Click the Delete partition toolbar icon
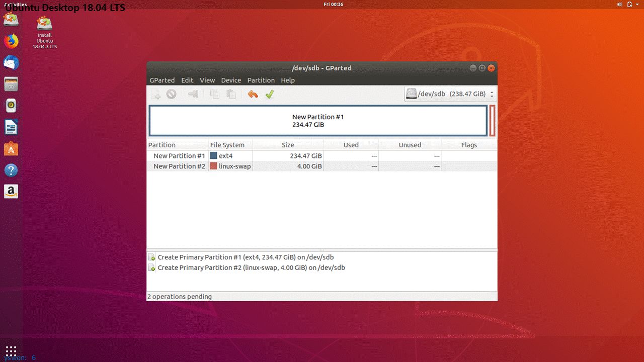 pyautogui.click(x=172, y=94)
